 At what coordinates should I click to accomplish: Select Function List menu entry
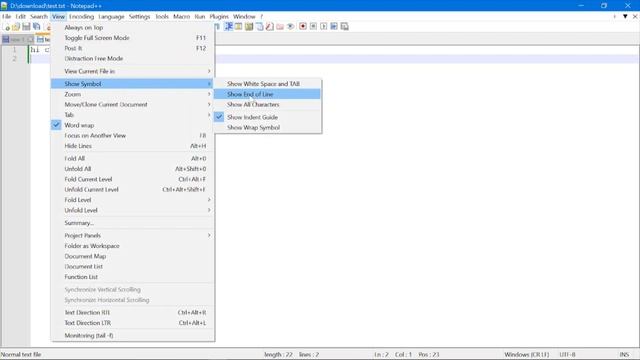[x=133, y=277]
